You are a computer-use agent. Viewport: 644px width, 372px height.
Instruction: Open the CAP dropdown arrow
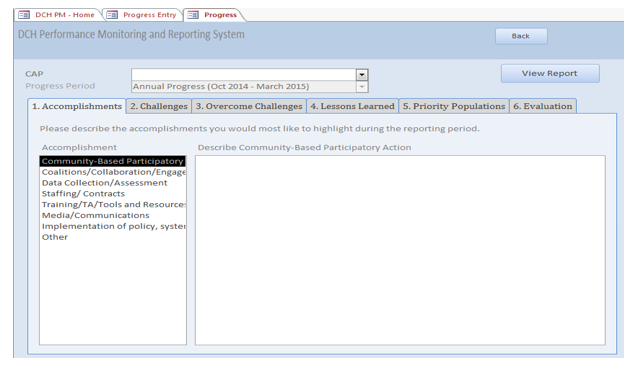point(361,75)
